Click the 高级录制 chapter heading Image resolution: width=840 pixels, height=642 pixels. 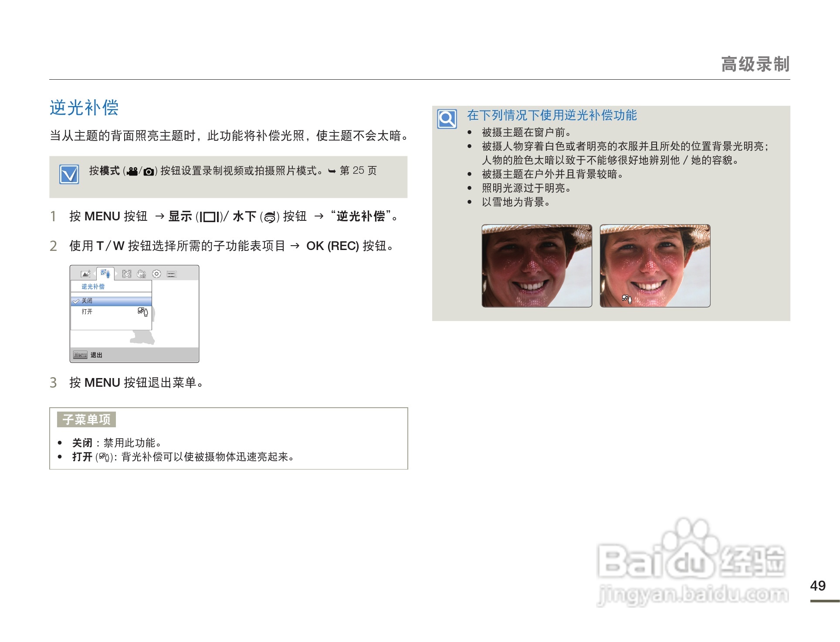pos(755,64)
